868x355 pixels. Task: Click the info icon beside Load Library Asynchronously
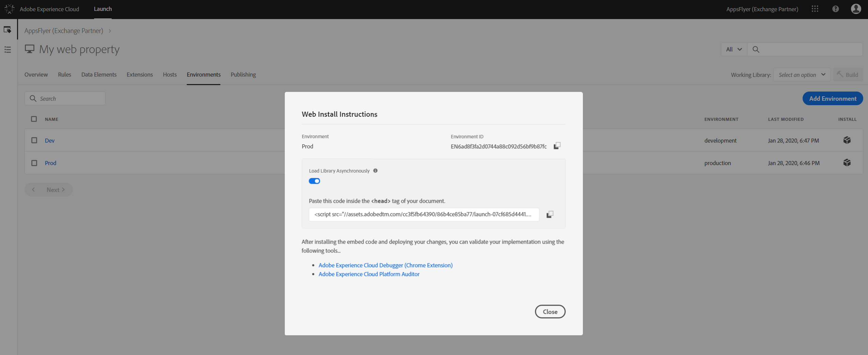coord(375,171)
